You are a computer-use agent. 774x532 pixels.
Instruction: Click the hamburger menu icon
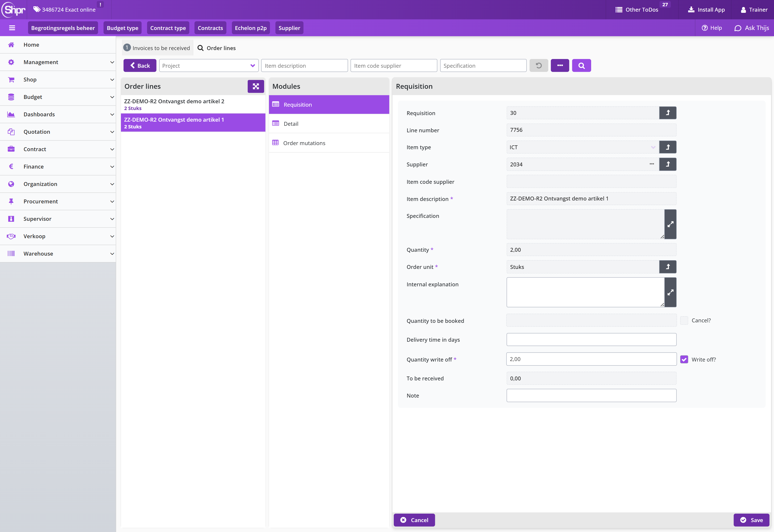[x=12, y=28]
